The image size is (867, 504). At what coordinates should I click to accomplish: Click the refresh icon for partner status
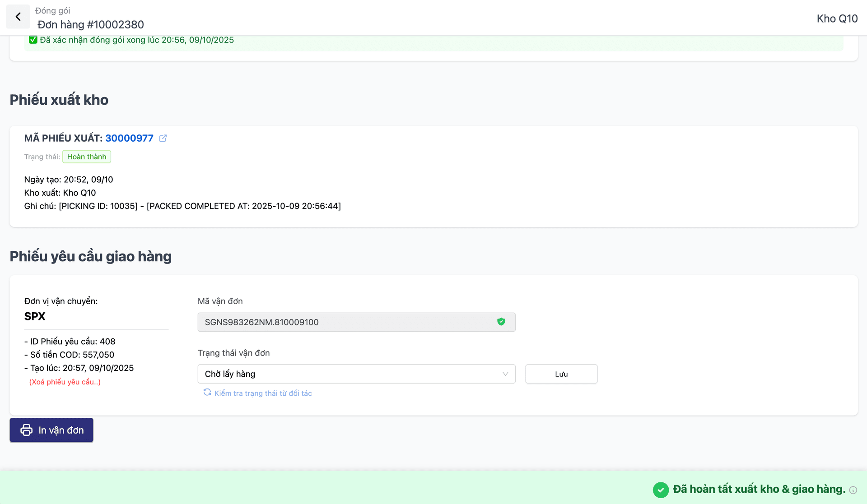point(207,392)
